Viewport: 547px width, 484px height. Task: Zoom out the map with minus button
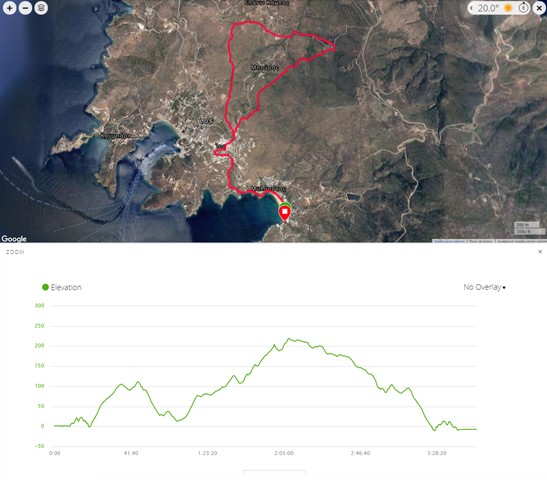[25, 8]
